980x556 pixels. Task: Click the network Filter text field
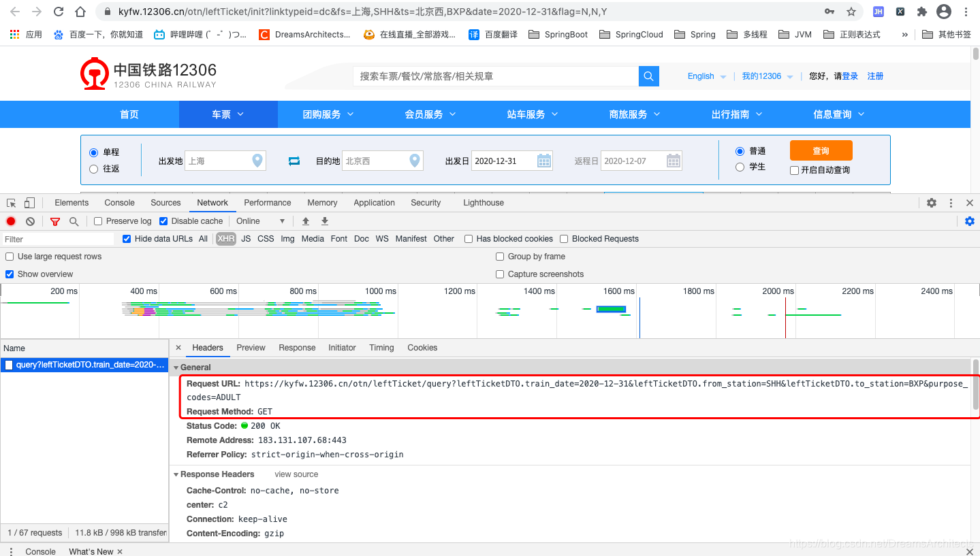click(x=58, y=239)
